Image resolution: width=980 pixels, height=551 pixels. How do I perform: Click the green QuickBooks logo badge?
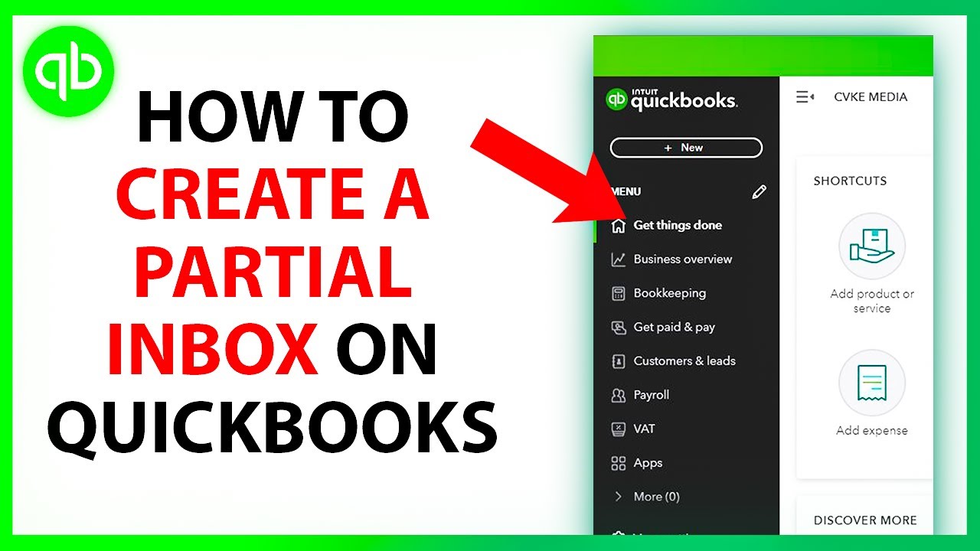69,70
